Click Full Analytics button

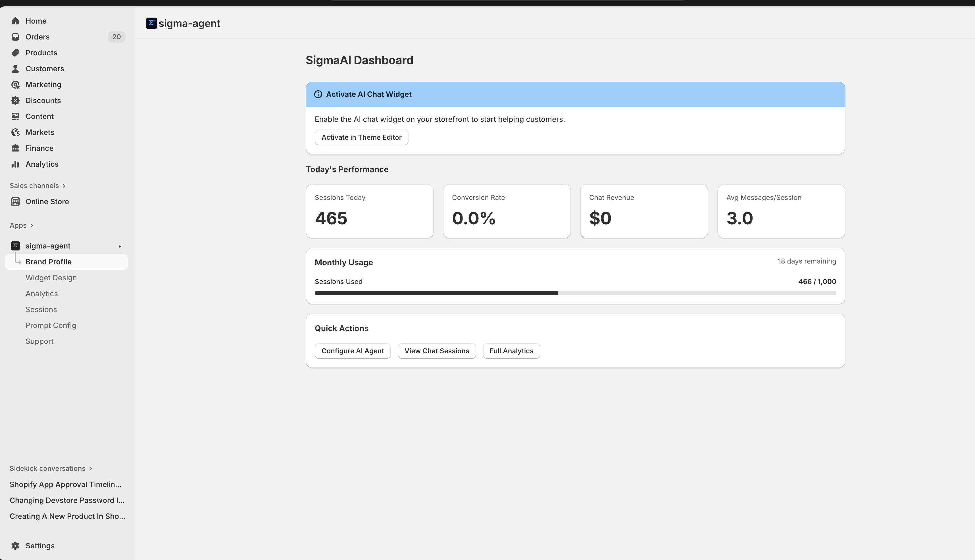click(511, 351)
